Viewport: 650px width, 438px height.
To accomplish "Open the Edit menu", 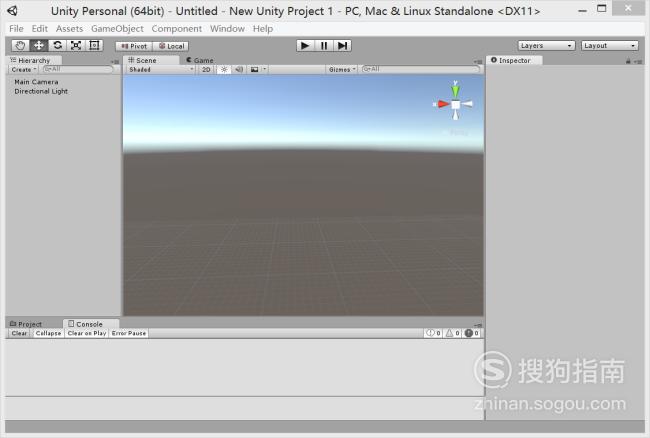I will 39,29.
